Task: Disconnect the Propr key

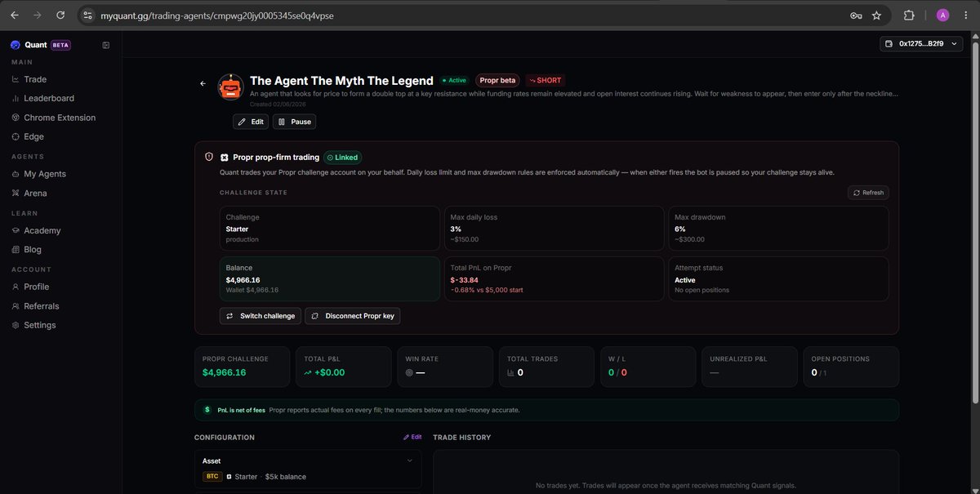Action: click(x=353, y=316)
